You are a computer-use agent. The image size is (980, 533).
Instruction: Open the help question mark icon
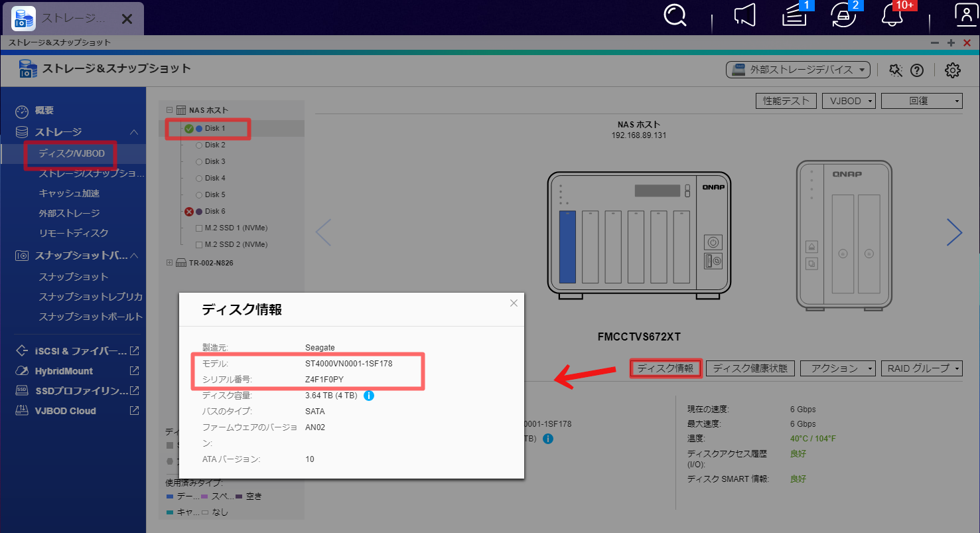(917, 70)
